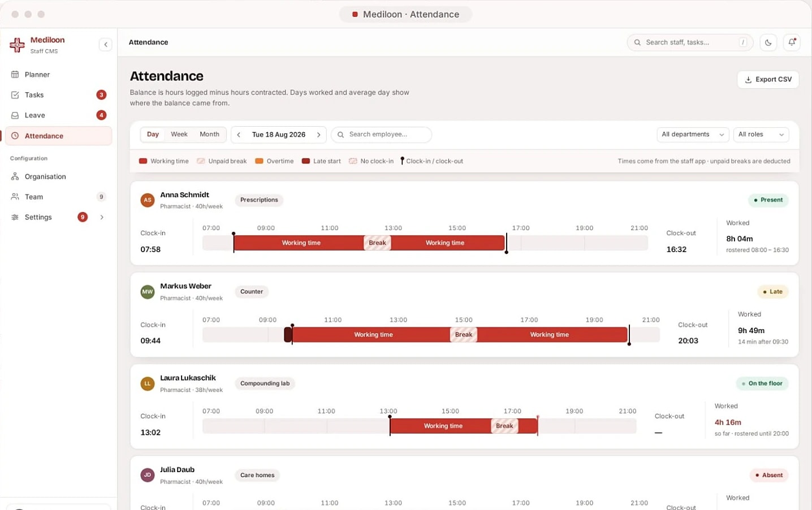Collapse the sidebar with the chevron button

[105, 45]
